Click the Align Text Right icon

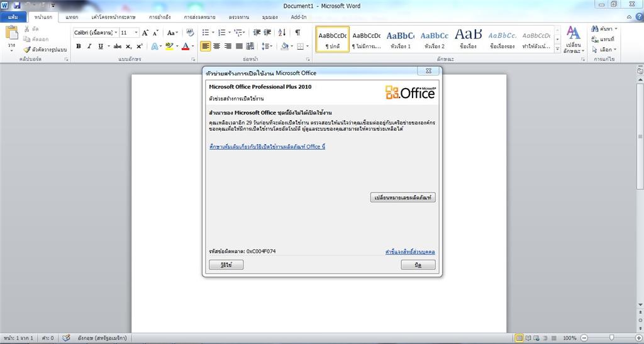[x=228, y=47]
